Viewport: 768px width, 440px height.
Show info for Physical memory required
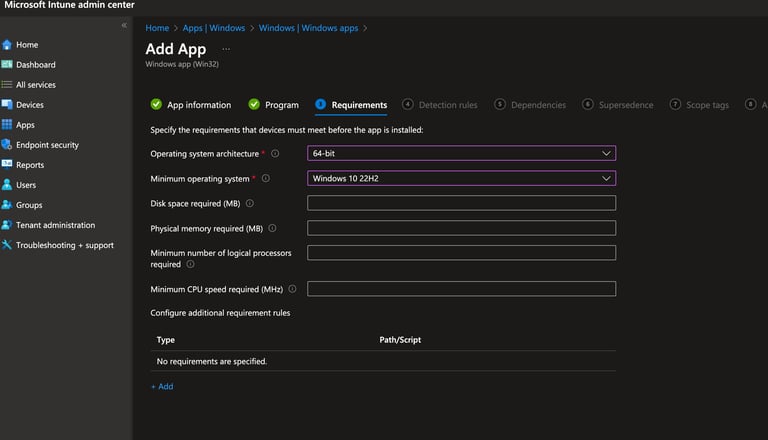(x=272, y=228)
